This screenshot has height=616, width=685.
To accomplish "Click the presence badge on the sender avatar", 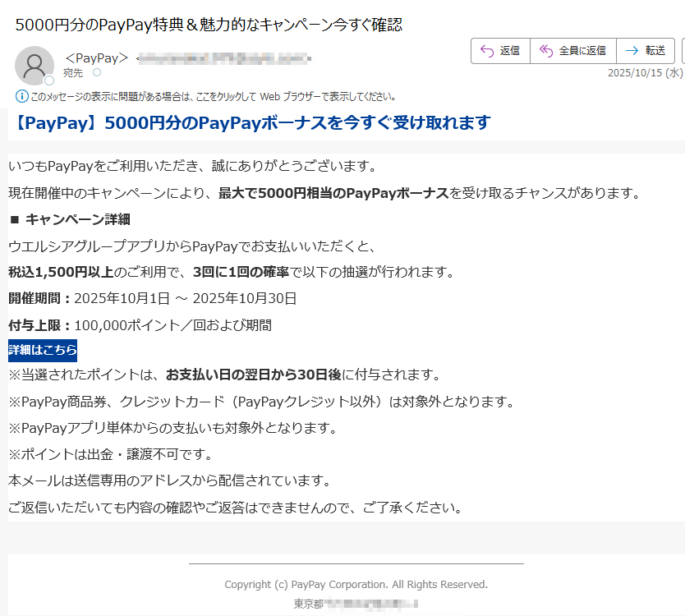I will 48,78.
